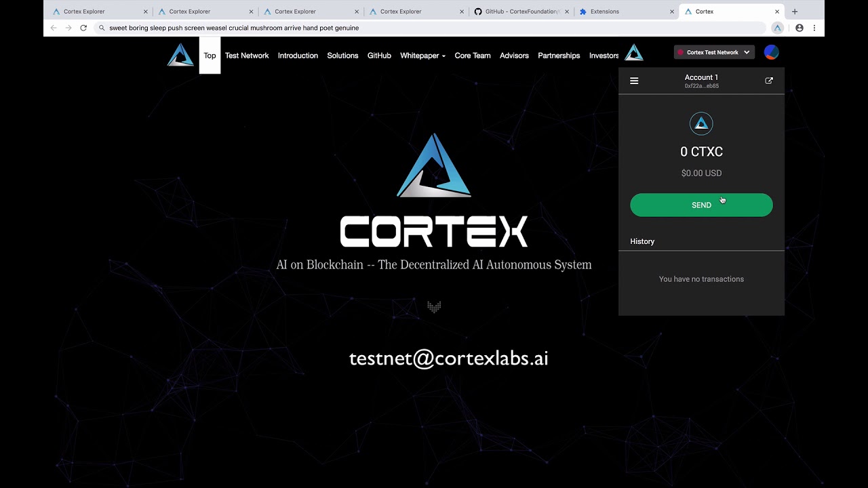Image resolution: width=868 pixels, height=488 pixels.
Task: Click the scroll-down chevron indicator below tagline
Action: click(434, 307)
